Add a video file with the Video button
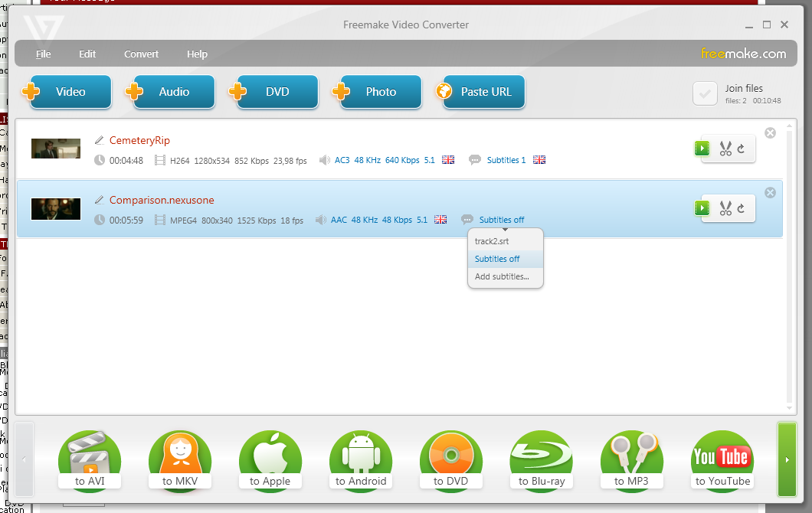This screenshot has width=812, height=513. 70,92
